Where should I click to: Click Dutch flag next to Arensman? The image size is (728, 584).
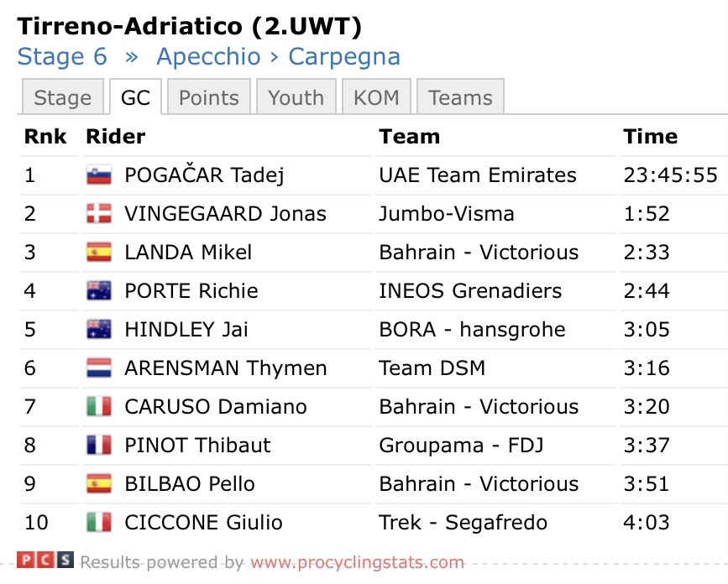coord(99,368)
